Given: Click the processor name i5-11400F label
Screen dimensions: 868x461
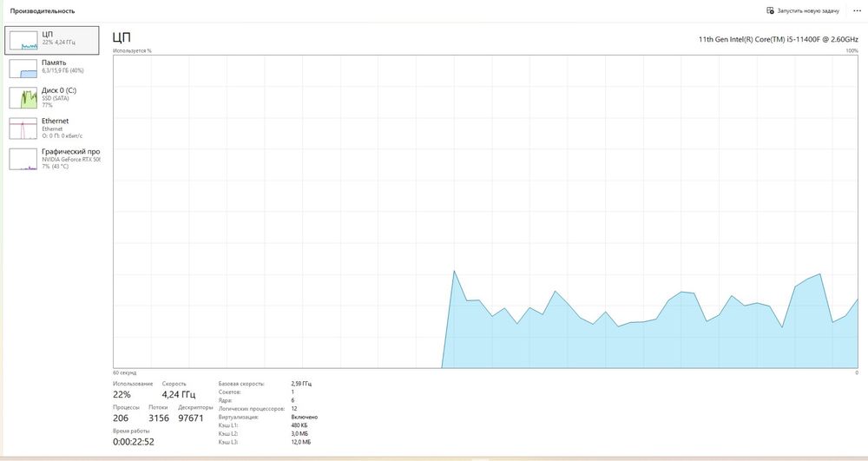Looking at the screenshot, I should [779, 39].
